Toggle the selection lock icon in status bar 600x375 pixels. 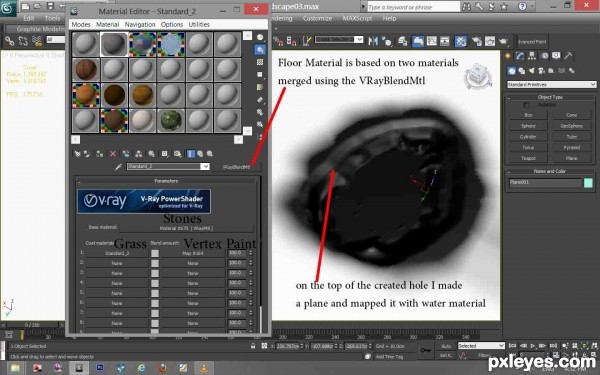(253, 346)
